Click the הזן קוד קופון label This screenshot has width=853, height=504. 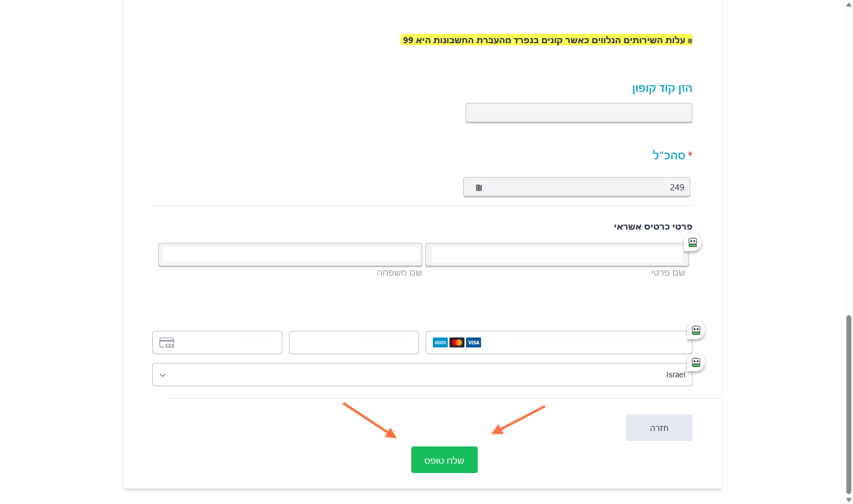(x=662, y=88)
